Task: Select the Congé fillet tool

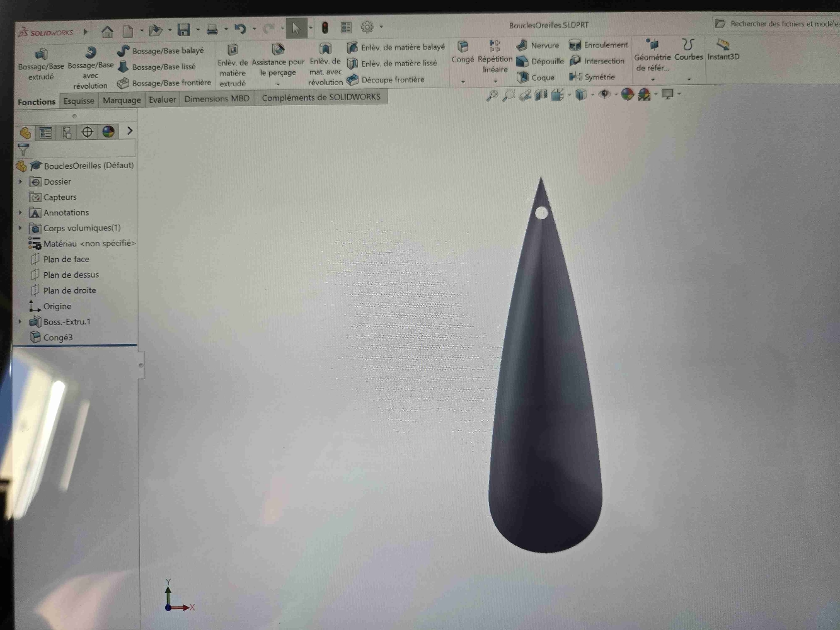Action: pos(463,52)
